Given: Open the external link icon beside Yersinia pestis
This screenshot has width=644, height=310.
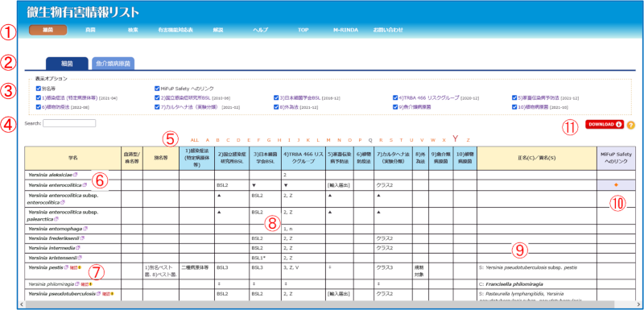Looking at the screenshot, I should pyautogui.click(x=66, y=267).
